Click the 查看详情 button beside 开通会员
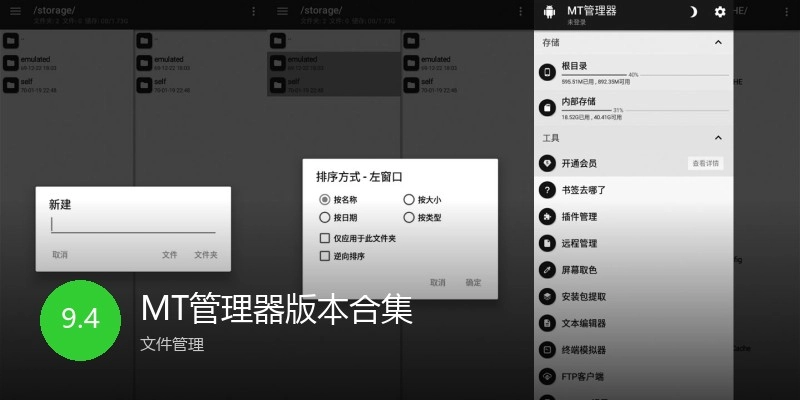 click(706, 163)
